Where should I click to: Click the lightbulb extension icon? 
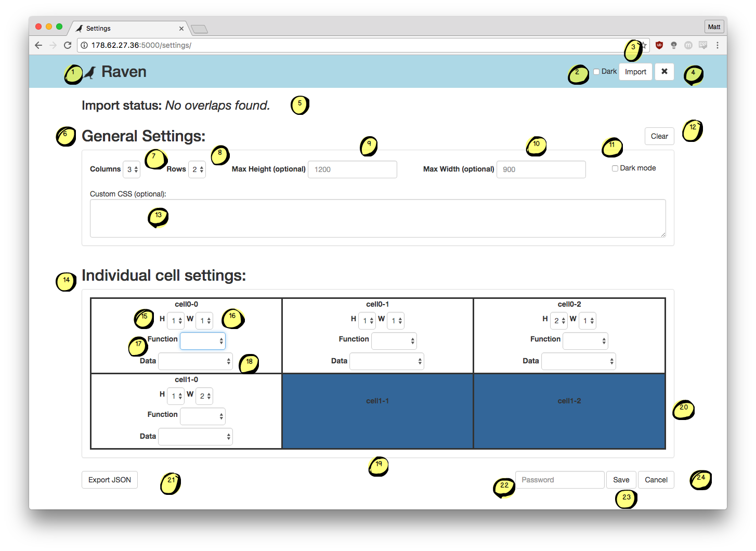pos(674,45)
